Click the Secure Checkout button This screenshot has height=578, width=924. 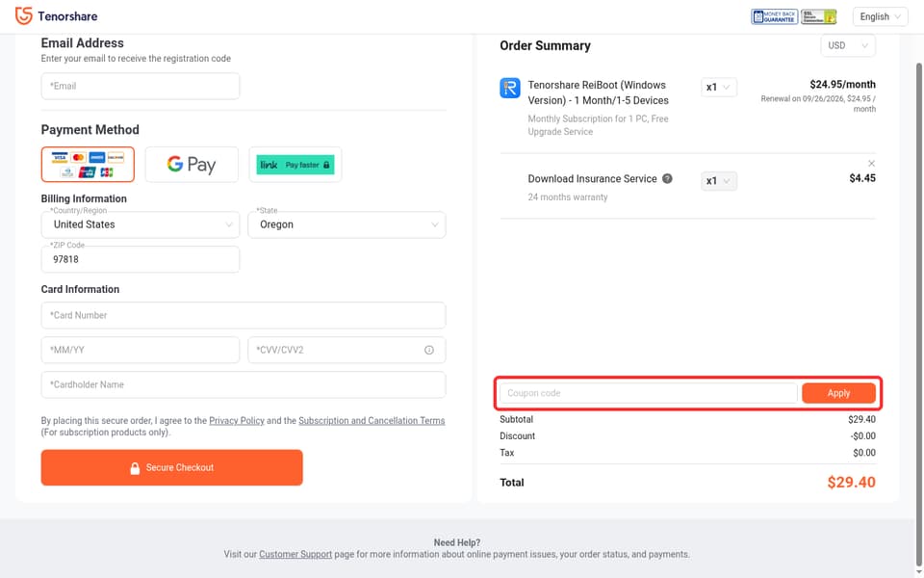tap(171, 468)
